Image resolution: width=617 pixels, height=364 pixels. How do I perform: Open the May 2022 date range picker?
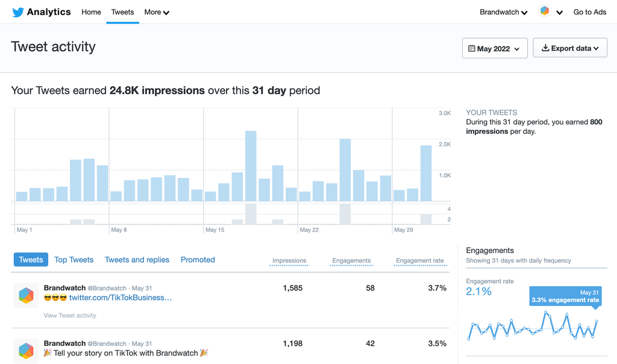tap(494, 48)
